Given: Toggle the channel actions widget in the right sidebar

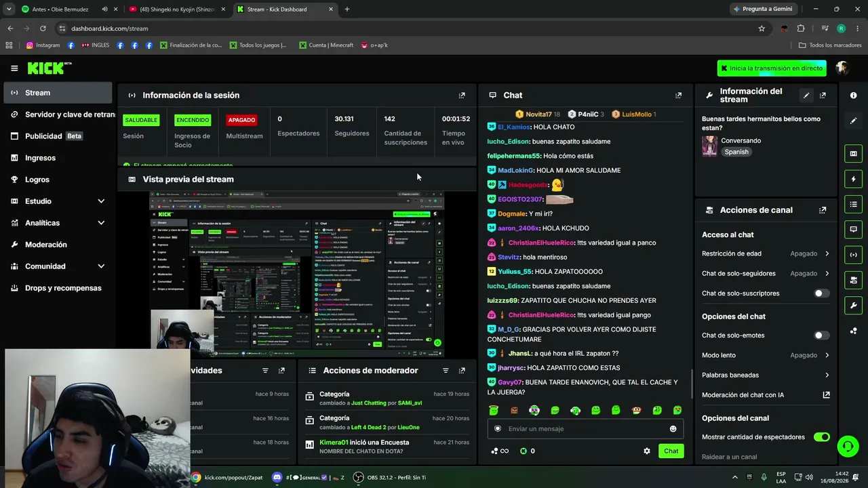Looking at the screenshot, I should [854, 280].
